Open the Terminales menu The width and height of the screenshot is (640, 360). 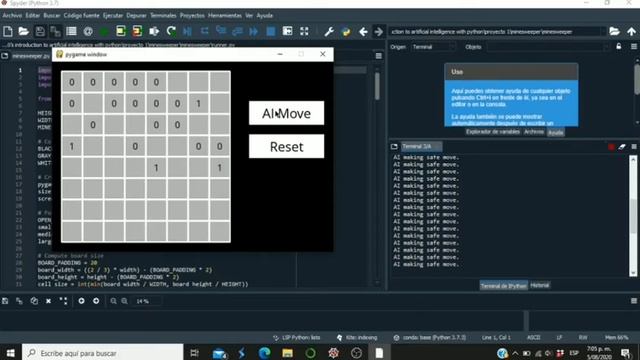click(x=163, y=16)
